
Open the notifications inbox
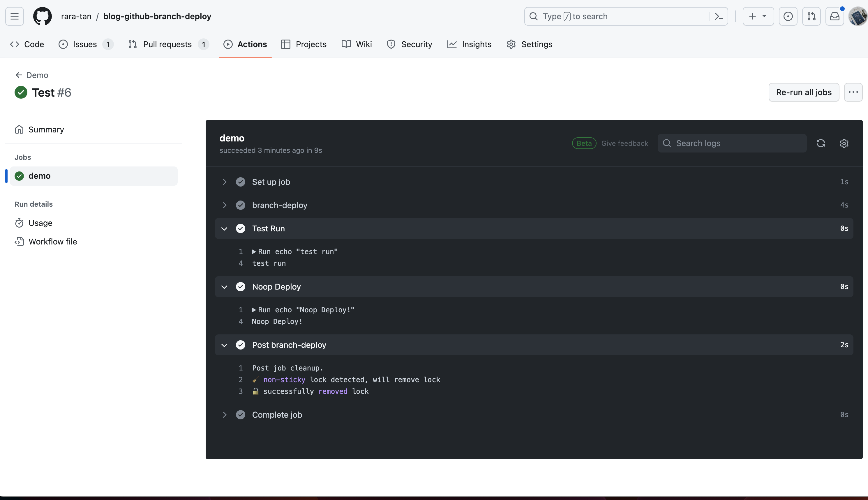coord(834,16)
